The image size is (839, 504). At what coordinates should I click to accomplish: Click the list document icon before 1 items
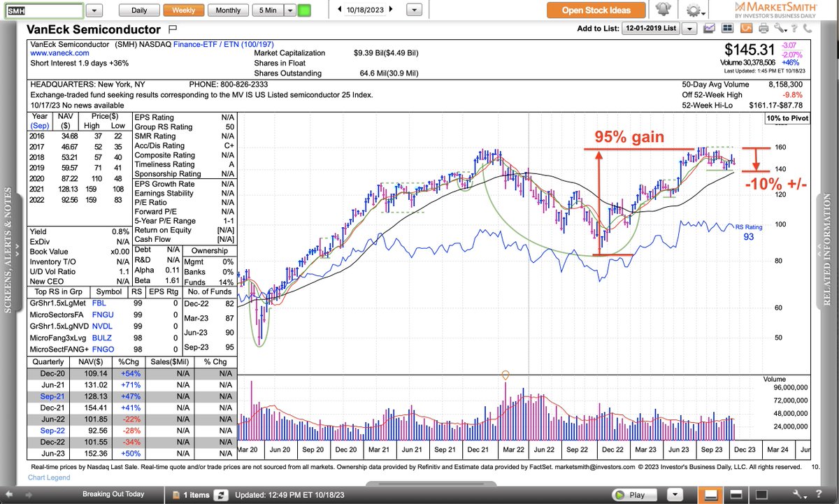pyautogui.click(x=175, y=495)
